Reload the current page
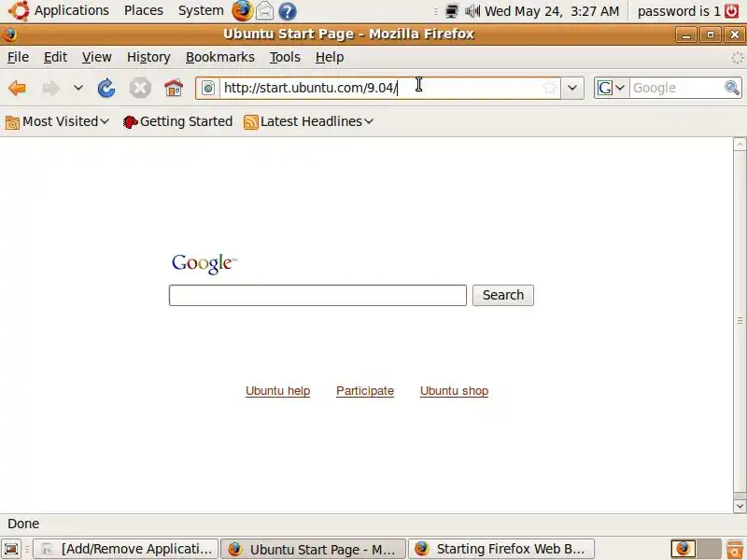747x560 pixels. coord(106,88)
